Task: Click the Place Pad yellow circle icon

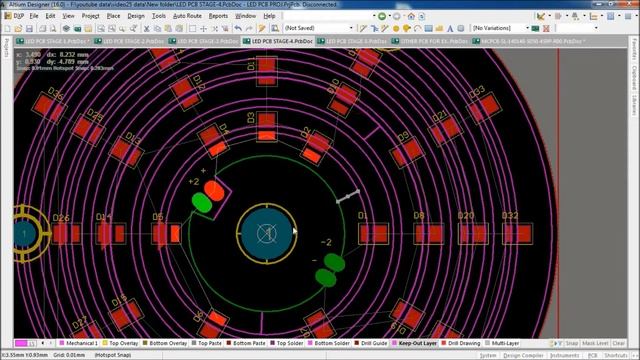Action: point(396,29)
